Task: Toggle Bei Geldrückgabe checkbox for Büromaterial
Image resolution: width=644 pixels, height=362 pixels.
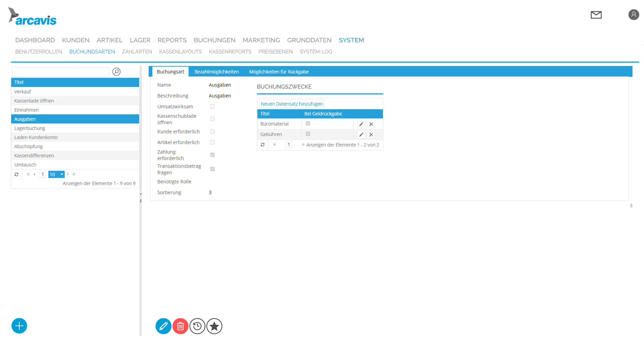Action: coord(308,123)
